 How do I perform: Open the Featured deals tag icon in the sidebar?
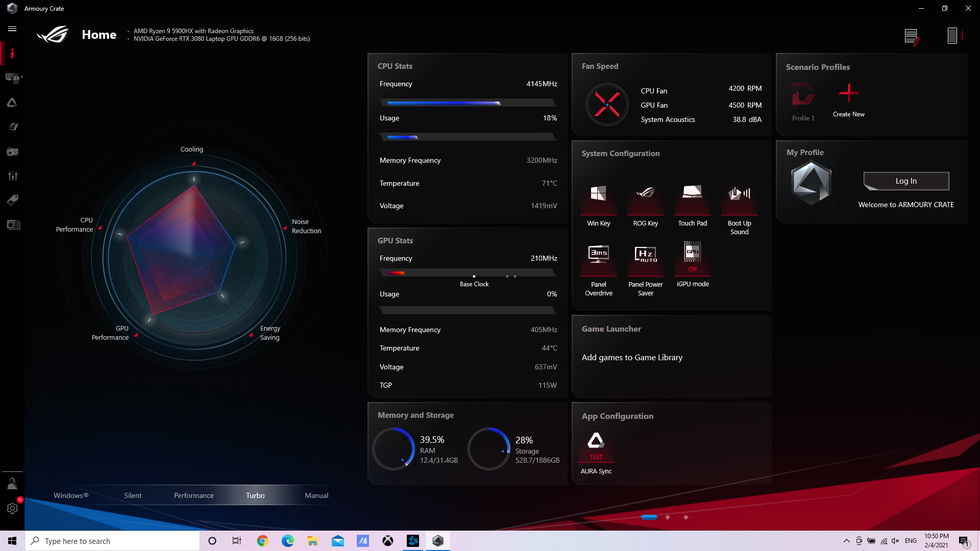point(12,200)
